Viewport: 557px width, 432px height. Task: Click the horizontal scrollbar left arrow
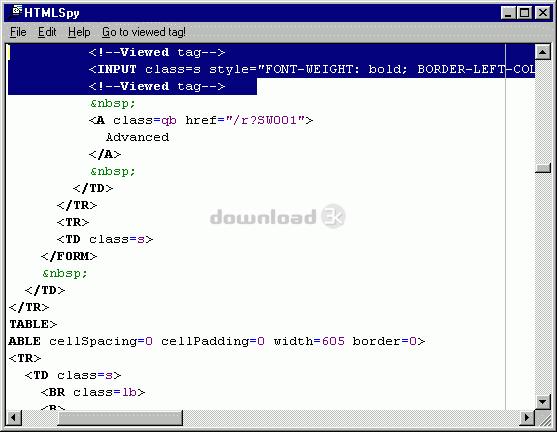(14, 417)
